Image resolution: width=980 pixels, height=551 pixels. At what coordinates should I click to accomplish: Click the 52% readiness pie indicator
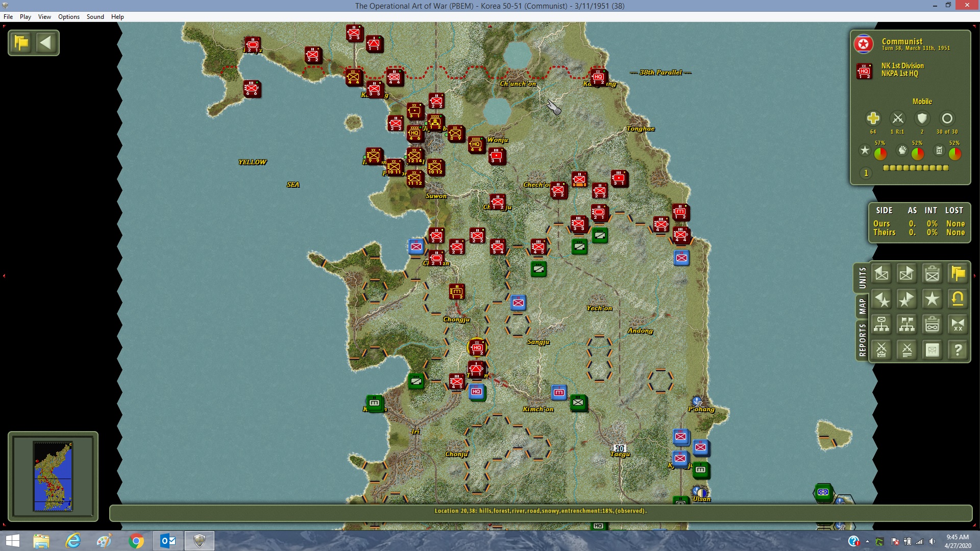click(917, 153)
